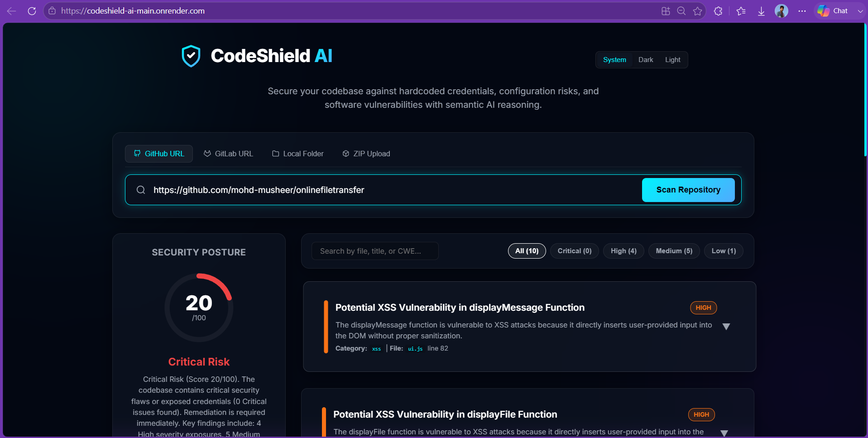Image resolution: width=868 pixels, height=438 pixels.
Task: Open browser extensions menu
Action: pyautogui.click(x=718, y=11)
